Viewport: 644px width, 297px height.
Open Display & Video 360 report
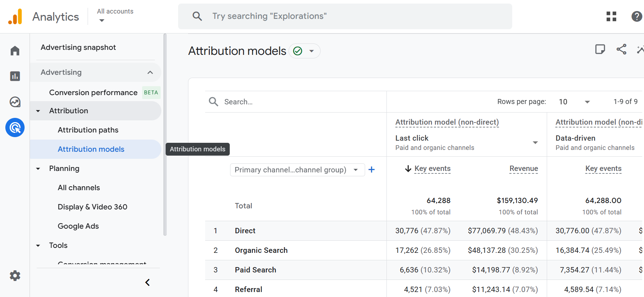pyautogui.click(x=92, y=207)
